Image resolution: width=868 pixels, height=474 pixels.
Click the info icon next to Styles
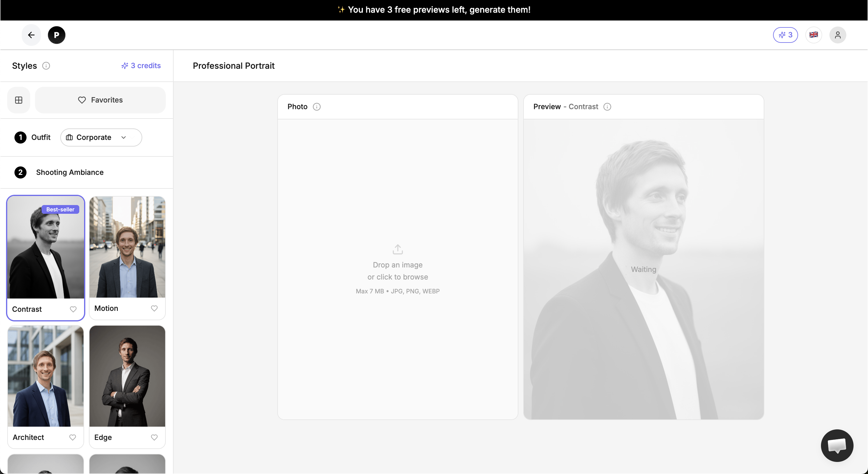tap(46, 66)
